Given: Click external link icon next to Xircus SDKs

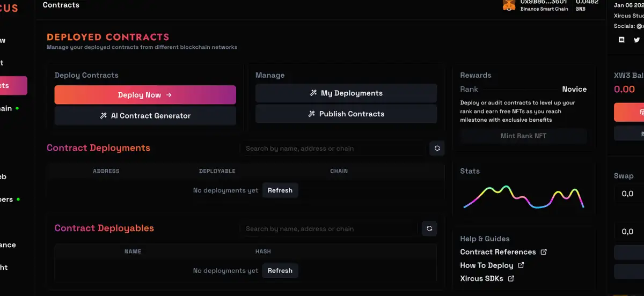Looking at the screenshot, I should click(x=511, y=279).
